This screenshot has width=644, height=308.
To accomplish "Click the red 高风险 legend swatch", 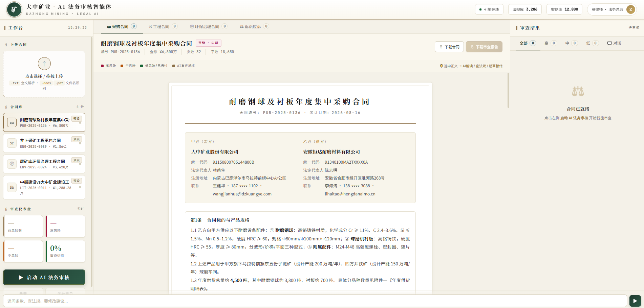I will 102,66.
